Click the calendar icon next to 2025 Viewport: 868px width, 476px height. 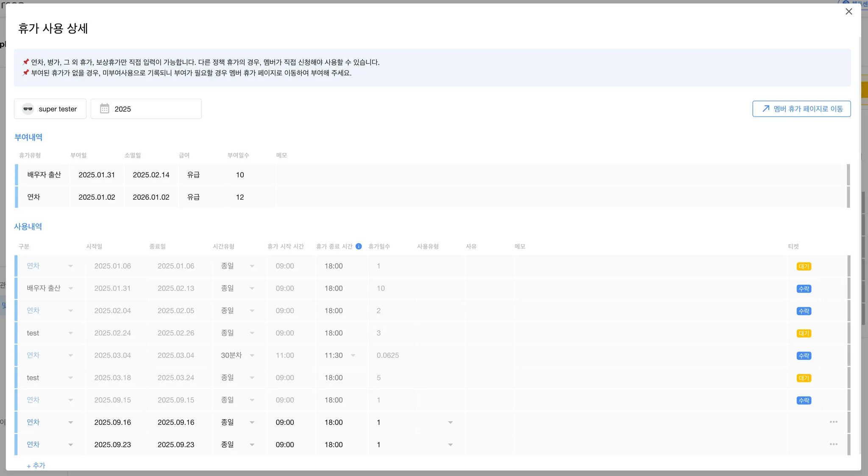tap(104, 109)
